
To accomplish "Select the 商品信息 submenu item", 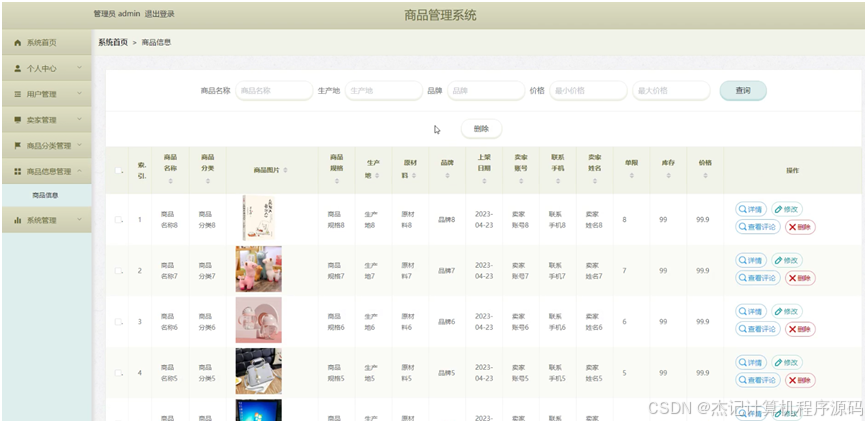I will point(46,195).
